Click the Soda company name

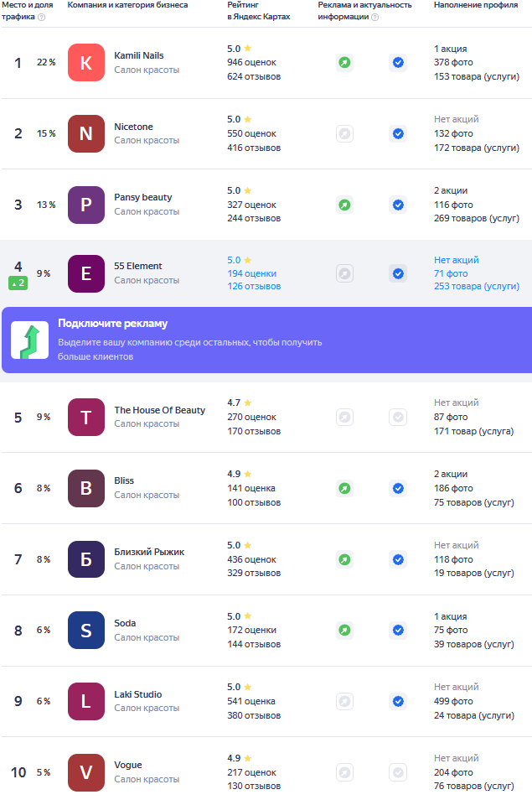(125, 623)
